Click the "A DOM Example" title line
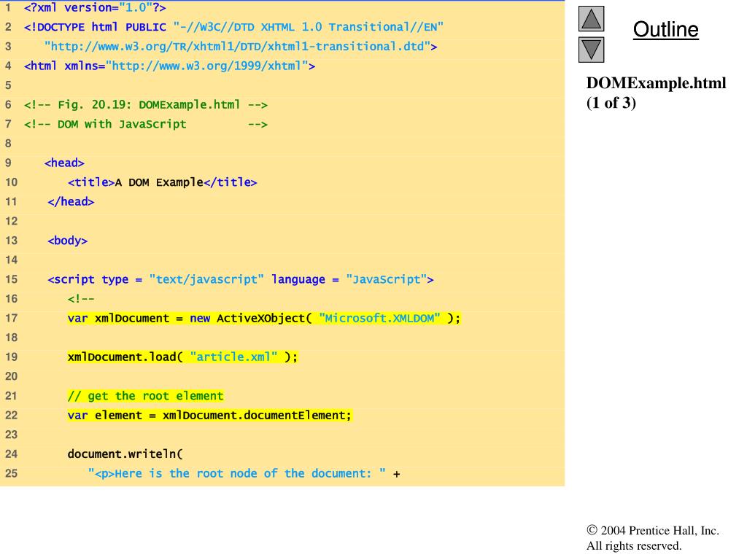This screenshot has width=747, height=560. click(x=163, y=182)
